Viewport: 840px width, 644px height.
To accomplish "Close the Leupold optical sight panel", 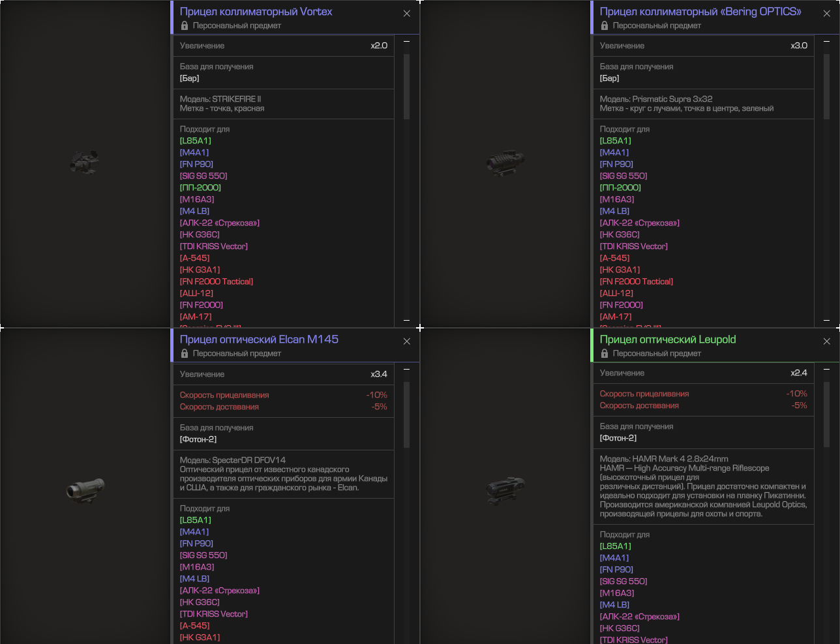I will point(827,342).
